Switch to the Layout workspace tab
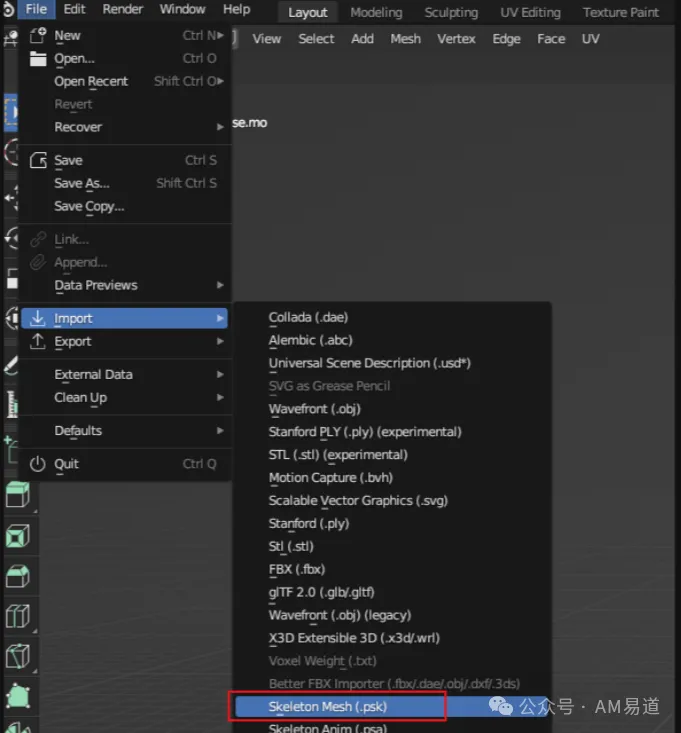This screenshot has height=733, width=681. click(308, 13)
